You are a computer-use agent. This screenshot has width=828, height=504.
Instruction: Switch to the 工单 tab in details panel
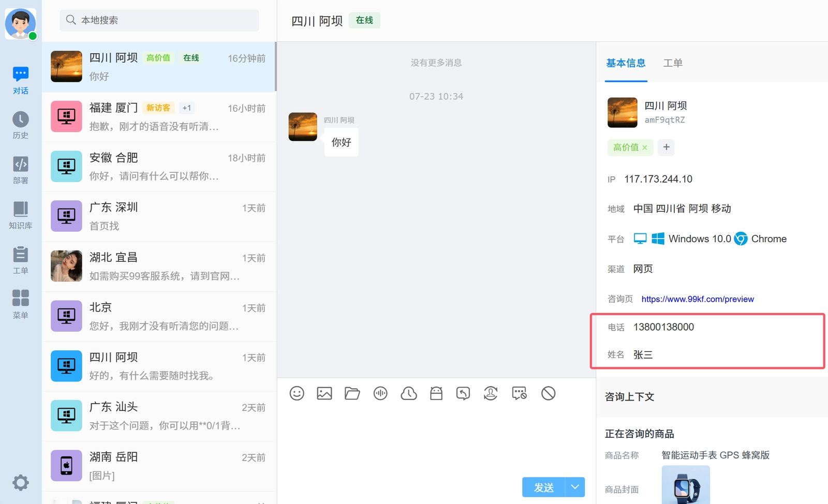coord(673,63)
